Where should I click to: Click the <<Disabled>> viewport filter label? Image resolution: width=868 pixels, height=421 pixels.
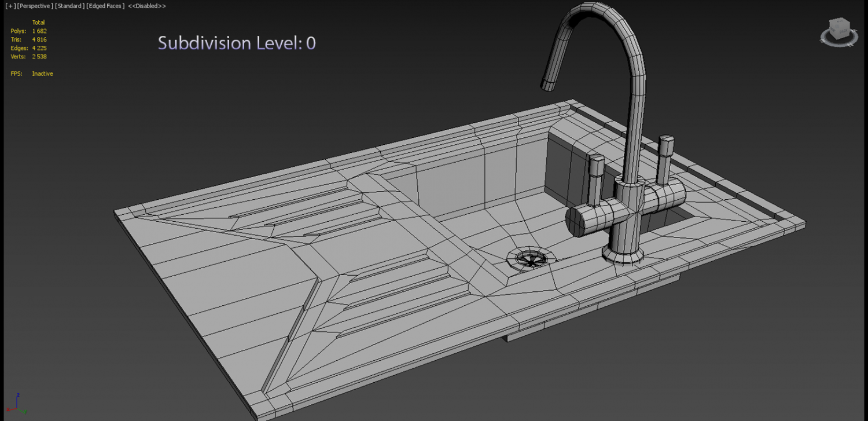[x=146, y=6]
